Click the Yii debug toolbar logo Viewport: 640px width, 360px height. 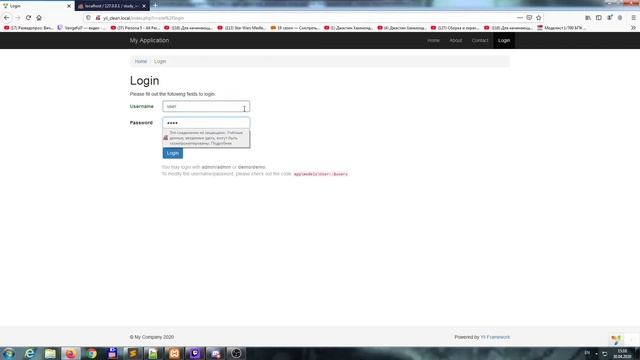click(616, 339)
